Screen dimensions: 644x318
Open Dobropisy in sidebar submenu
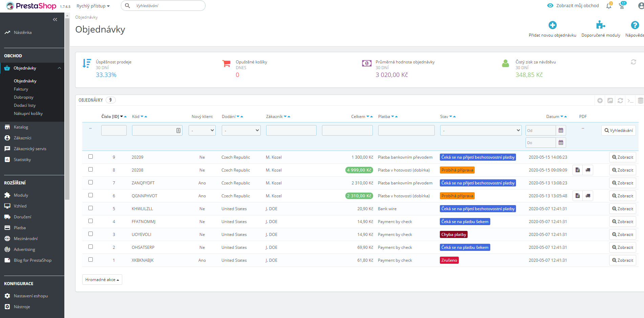tap(24, 97)
